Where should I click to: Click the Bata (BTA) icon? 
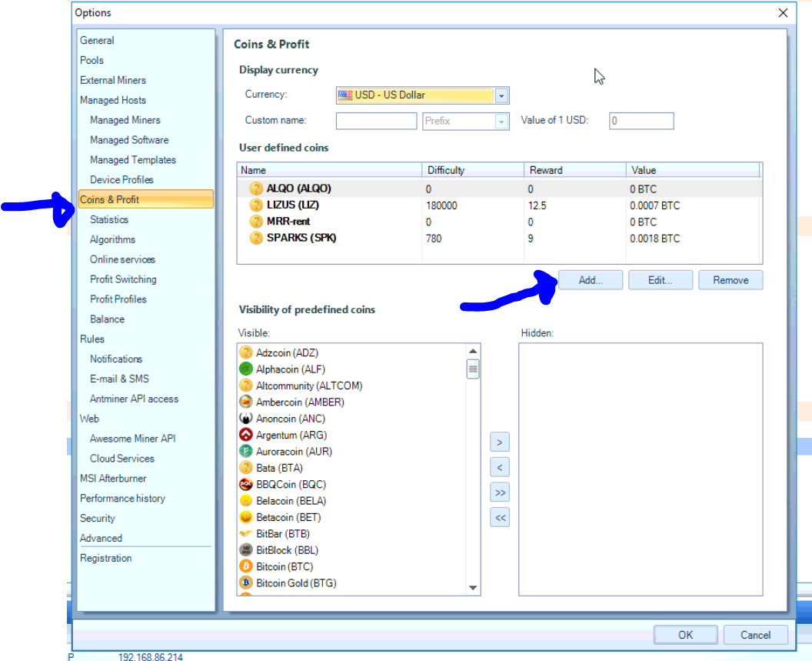pos(246,468)
